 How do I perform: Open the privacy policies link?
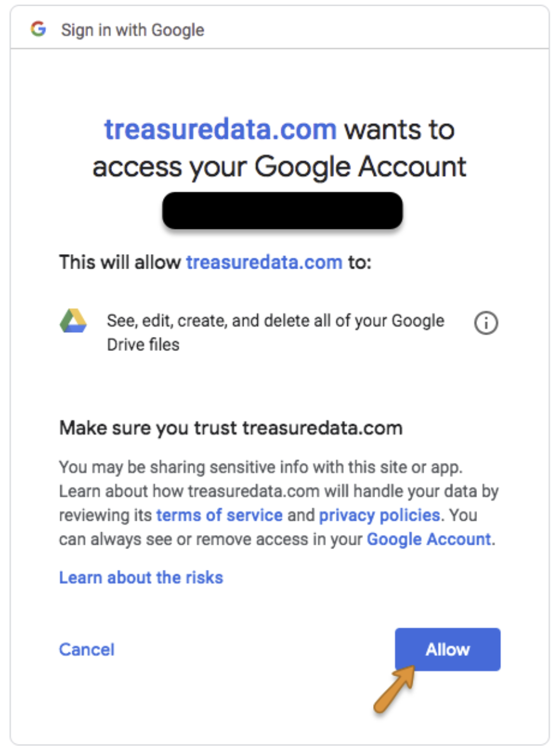[379, 515]
